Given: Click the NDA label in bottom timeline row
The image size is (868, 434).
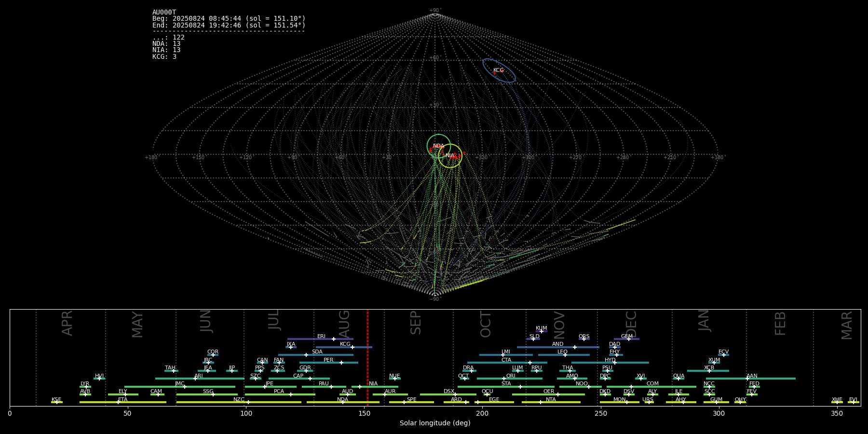Looking at the screenshot, I should [x=342, y=400].
